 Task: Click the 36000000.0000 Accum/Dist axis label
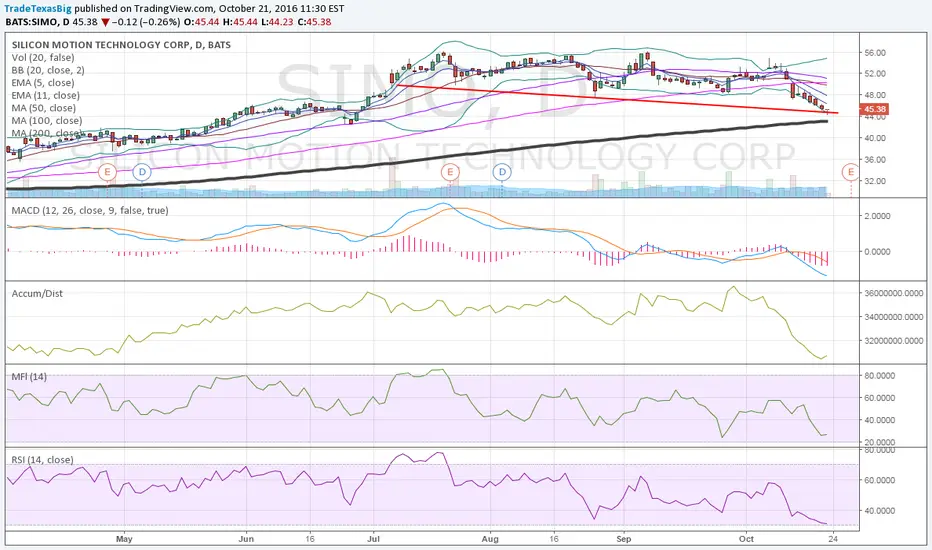(x=894, y=293)
